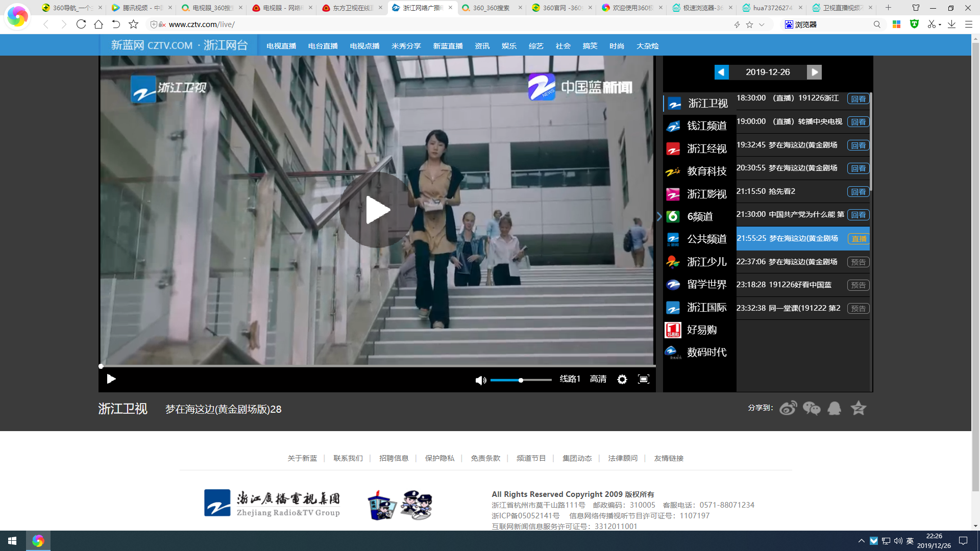This screenshot has height=551, width=980.
Task: Open 电台直播 navigation menu
Action: click(x=323, y=46)
